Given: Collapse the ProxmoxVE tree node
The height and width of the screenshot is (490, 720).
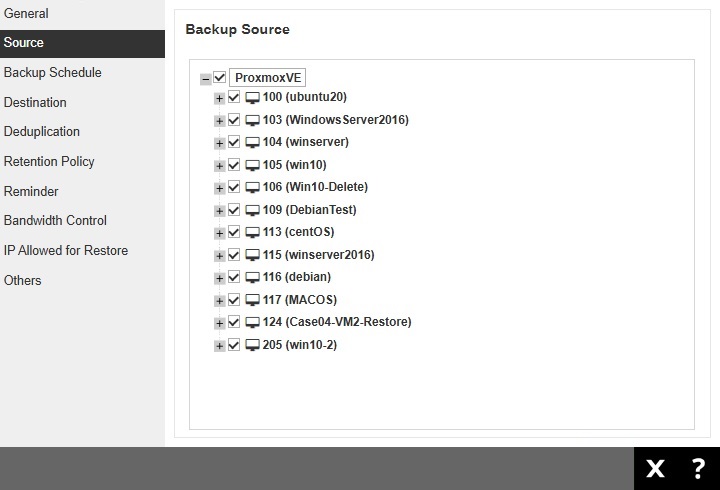Looking at the screenshot, I should click(206, 78).
